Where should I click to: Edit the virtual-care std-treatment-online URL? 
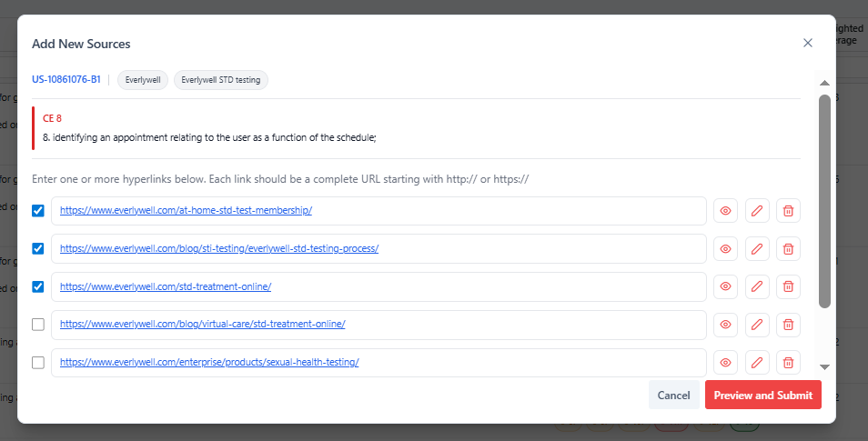point(757,324)
